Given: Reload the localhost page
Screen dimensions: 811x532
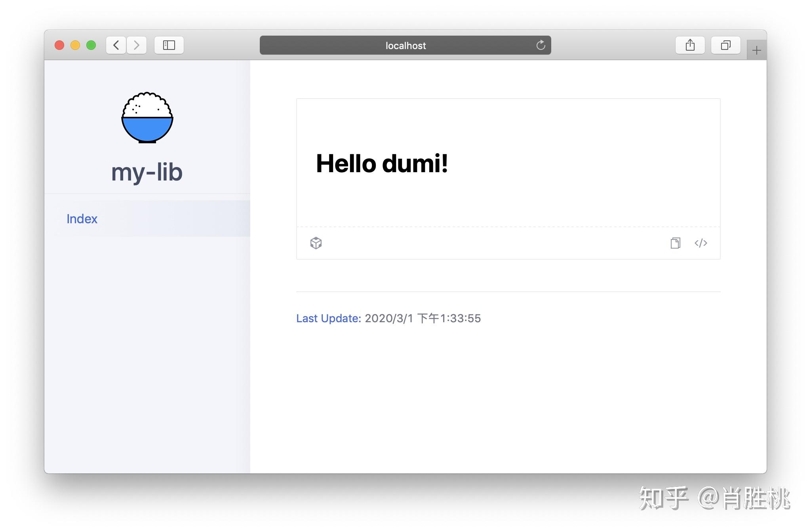Looking at the screenshot, I should tap(541, 45).
